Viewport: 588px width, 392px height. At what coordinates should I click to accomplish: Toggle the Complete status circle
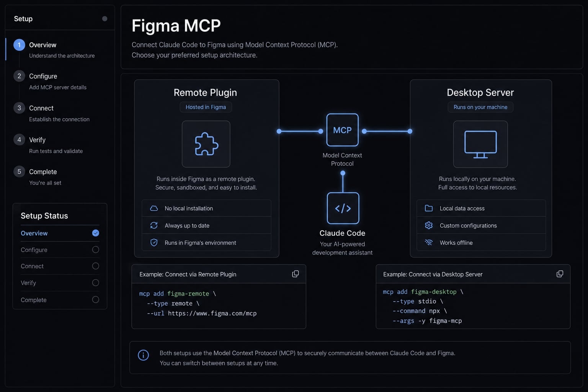point(96,300)
